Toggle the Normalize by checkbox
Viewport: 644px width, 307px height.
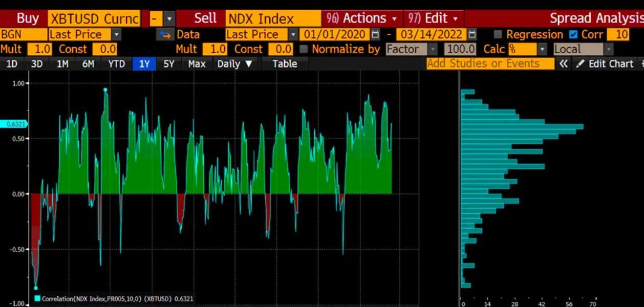304,50
